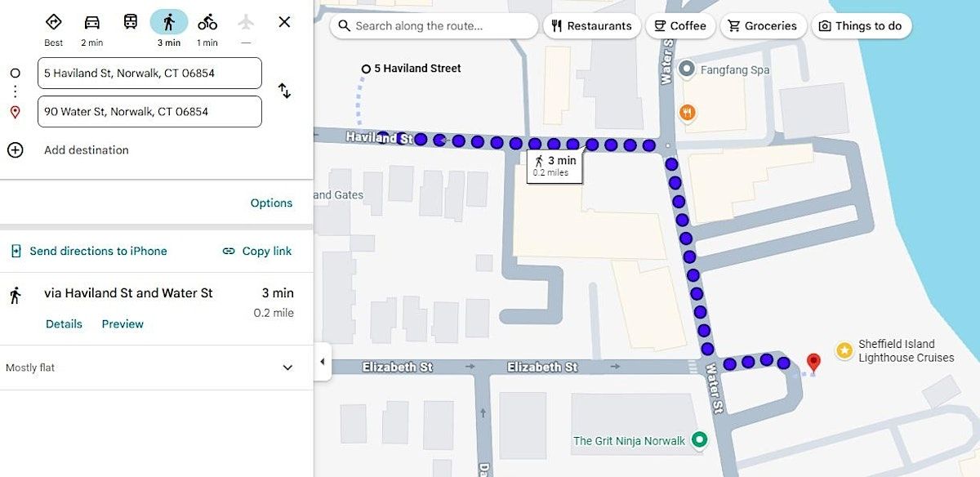
Task: Filter route by Restaurants
Action: (x=591, y=26)
